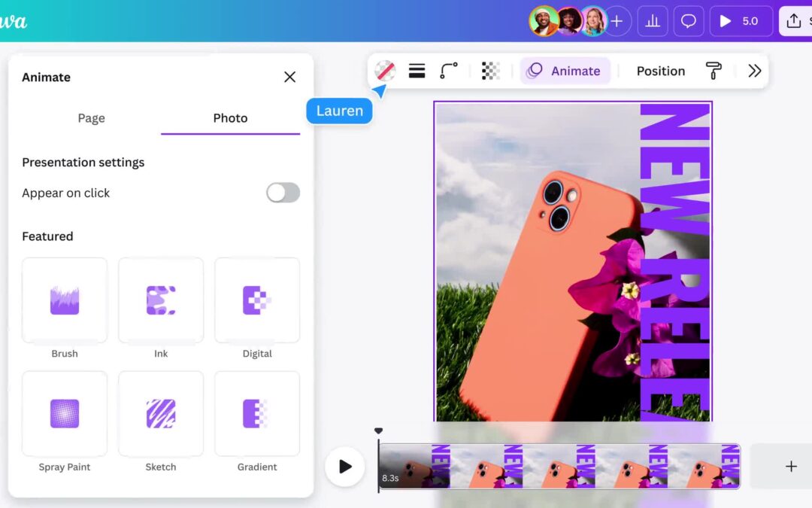
Task: Turn on click-to-appear in Presentation settings
Action: tap(282, 193)
